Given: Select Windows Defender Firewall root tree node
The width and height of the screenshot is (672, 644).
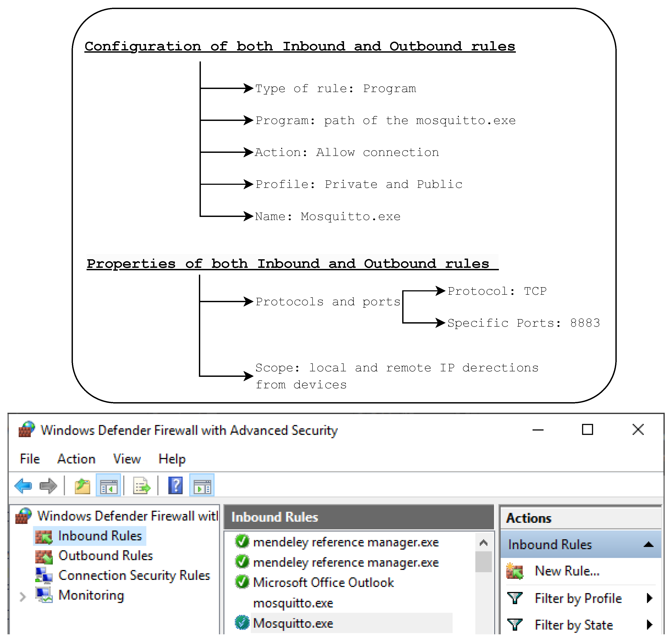Looking at the screenshot, I should click(117, 516).
